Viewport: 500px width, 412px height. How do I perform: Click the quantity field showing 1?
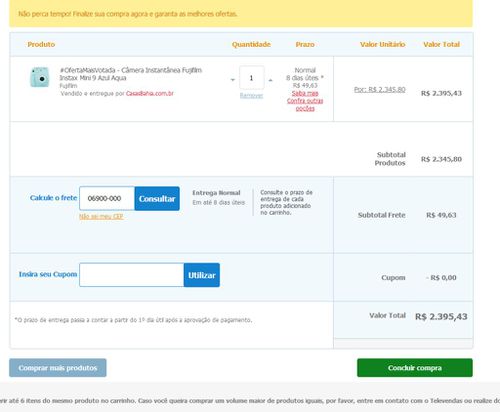pos(252,78)
